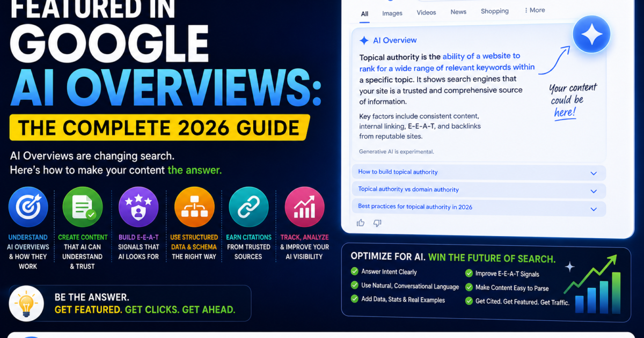Click the highlighted 'ability of a website to' text
The height and width of the screenshot is (338, 644).
click(481, 56)
